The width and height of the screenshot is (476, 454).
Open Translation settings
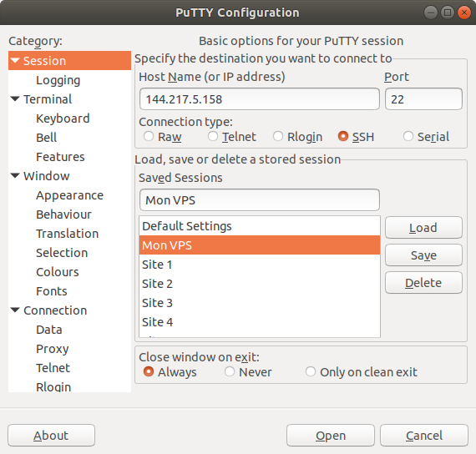coord(68,234)
